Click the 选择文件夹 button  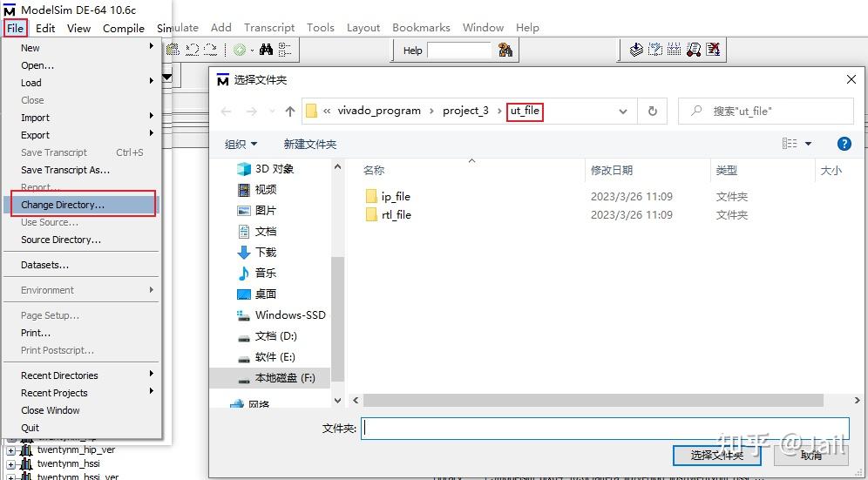coord(717,455)
